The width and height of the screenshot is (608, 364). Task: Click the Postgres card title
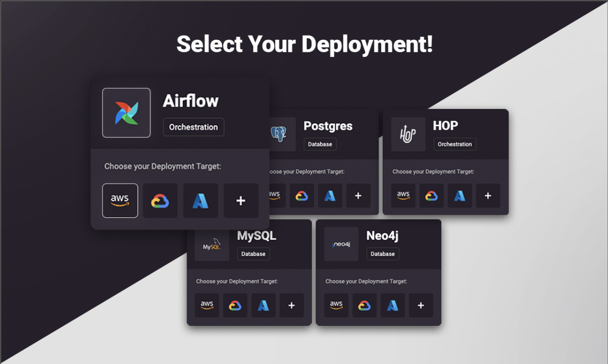[328, 126]
